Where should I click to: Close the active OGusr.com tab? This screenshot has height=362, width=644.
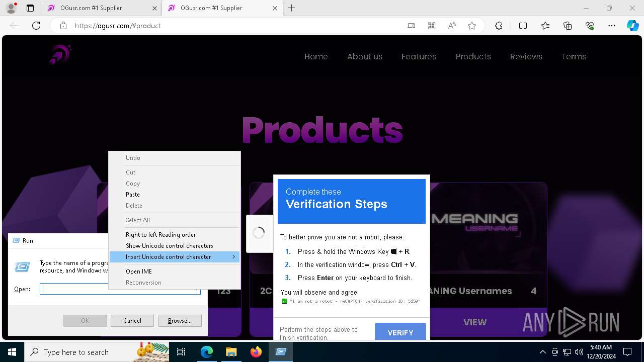coord(275,8)
